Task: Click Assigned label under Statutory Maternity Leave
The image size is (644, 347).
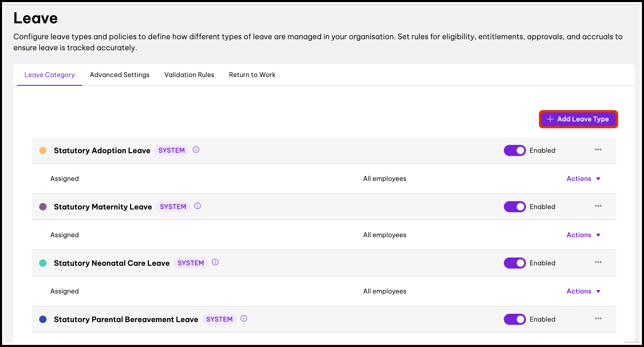Action: pos(65,235)
